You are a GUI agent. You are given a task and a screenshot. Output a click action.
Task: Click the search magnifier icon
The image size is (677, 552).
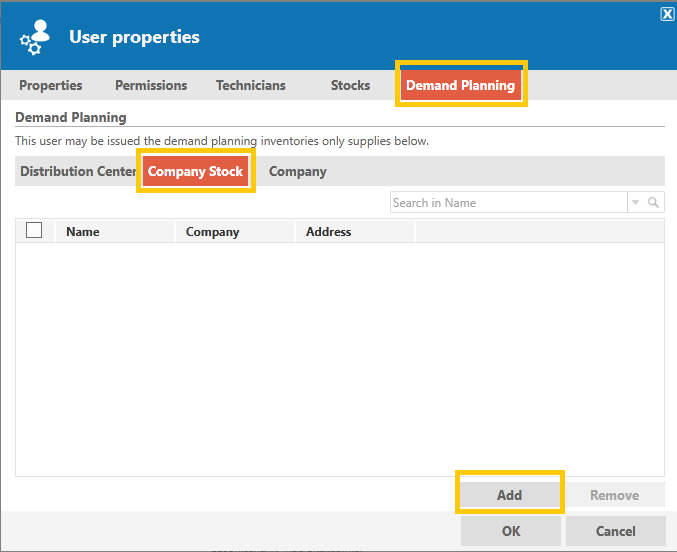pos(653,203)
